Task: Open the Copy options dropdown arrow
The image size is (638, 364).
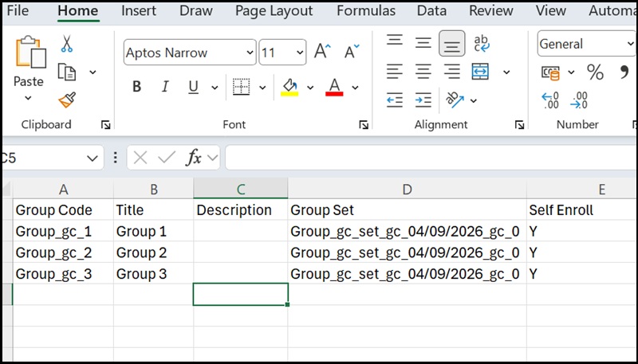Action: pyautogui.click(x=93, y=72)
